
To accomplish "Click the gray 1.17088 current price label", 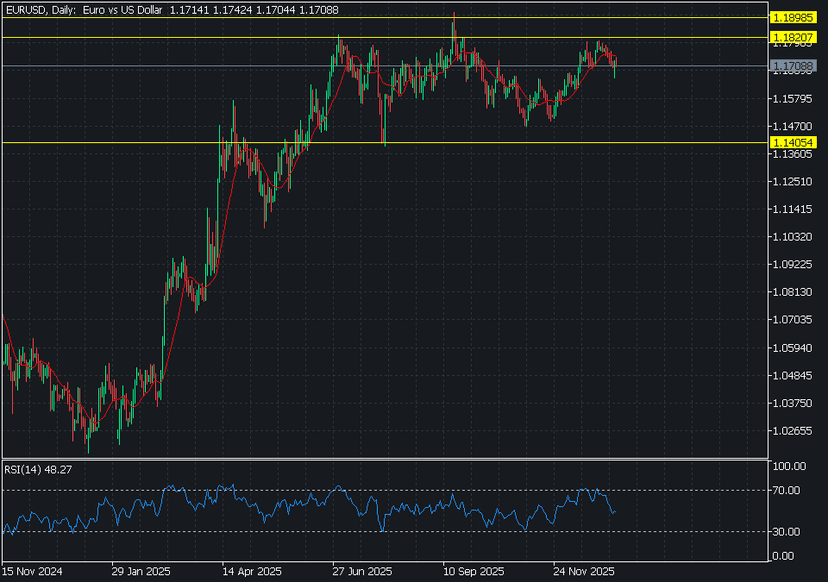I will point(794,66).
